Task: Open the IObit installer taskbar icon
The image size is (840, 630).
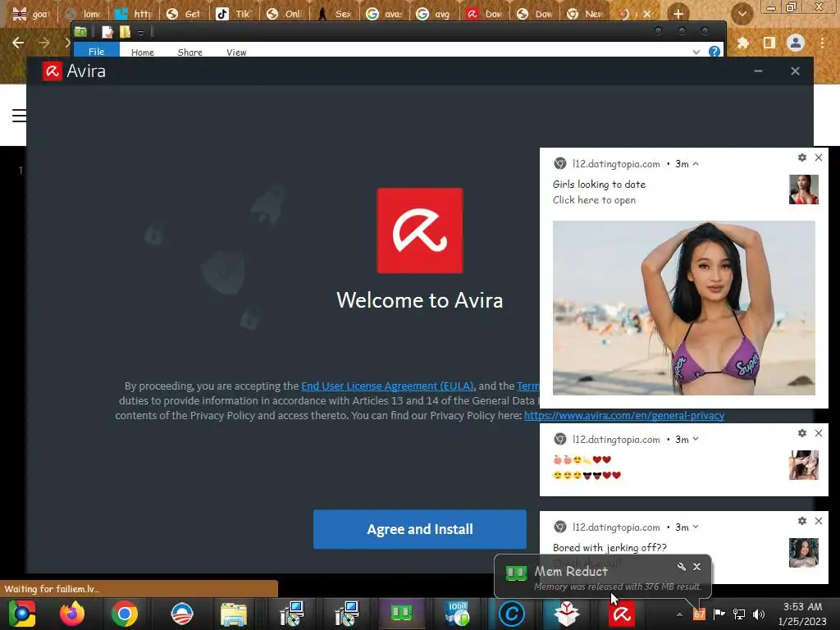Action: pyautogui.click(x=457, y=614)
